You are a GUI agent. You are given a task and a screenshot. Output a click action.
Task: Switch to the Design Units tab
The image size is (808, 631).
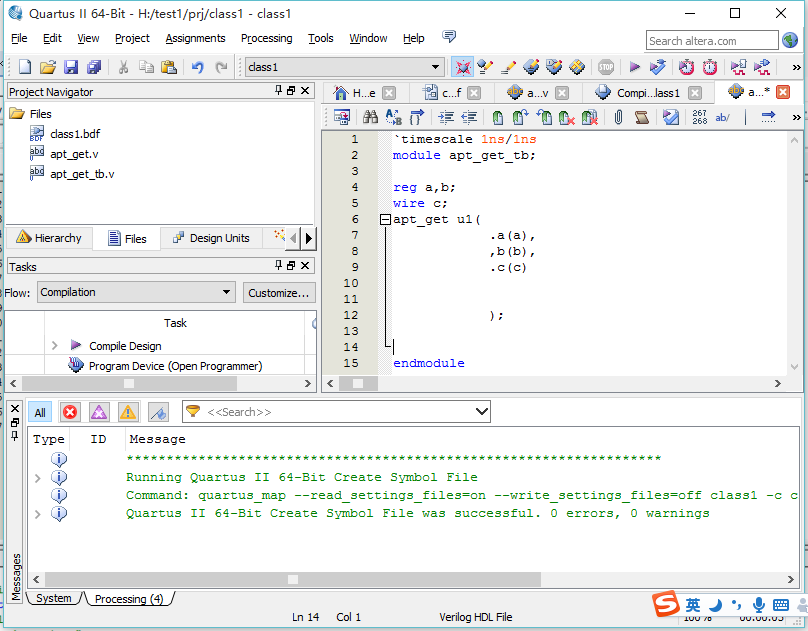pos(212,238)
